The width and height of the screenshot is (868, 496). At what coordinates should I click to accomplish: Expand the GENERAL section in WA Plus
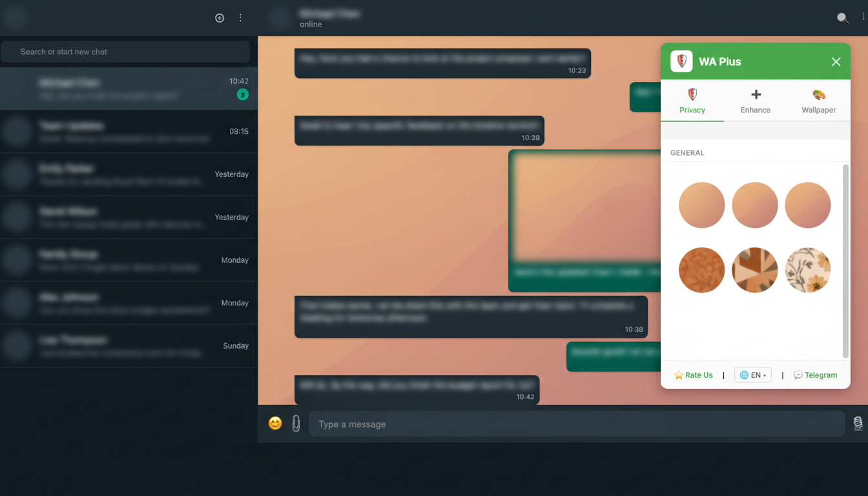click(687, 152)
